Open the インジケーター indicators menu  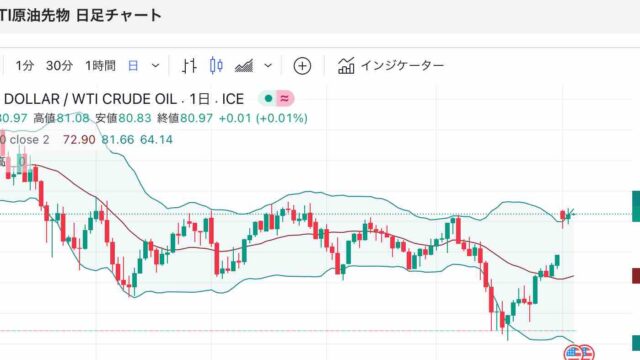(x=402, y=66)
